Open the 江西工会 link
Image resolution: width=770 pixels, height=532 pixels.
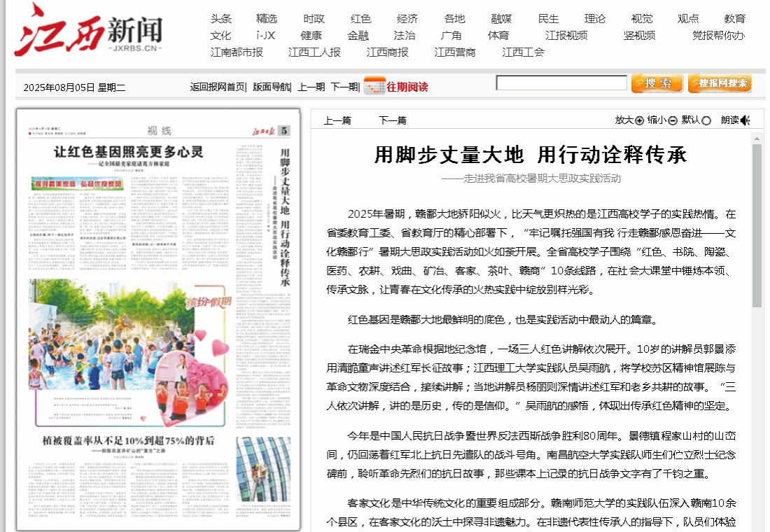523,52
